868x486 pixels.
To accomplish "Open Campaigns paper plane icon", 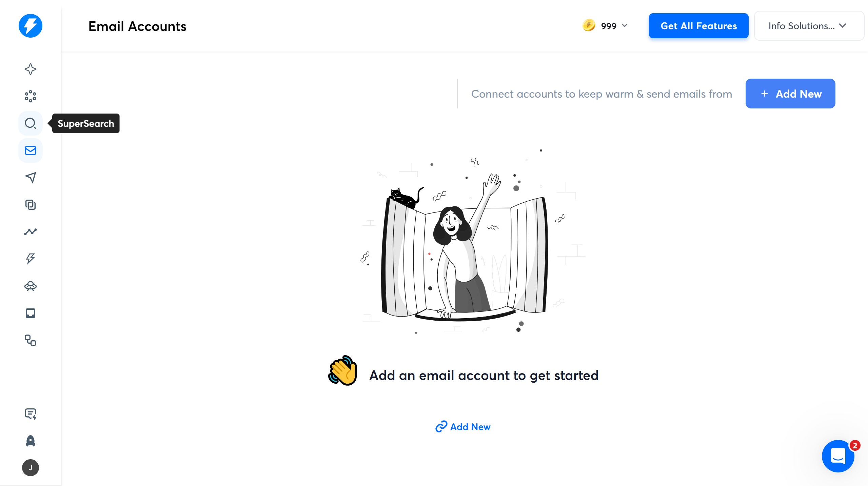I will point(31,178).
